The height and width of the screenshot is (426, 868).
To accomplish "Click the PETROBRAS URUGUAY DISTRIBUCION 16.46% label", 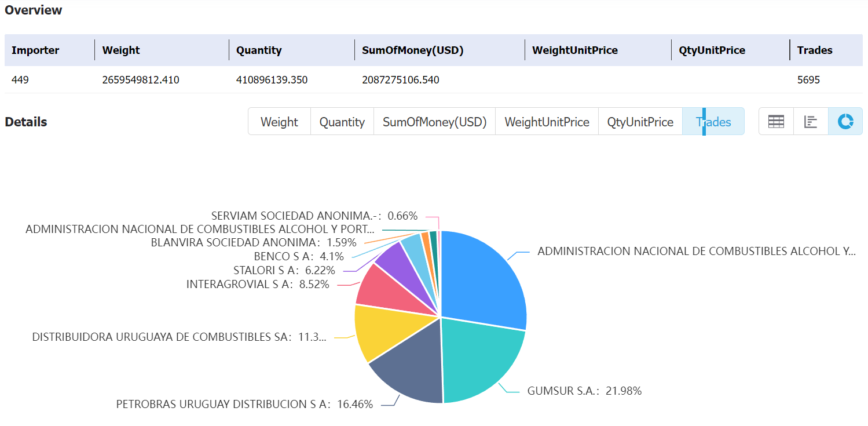I will pos(244,404).
